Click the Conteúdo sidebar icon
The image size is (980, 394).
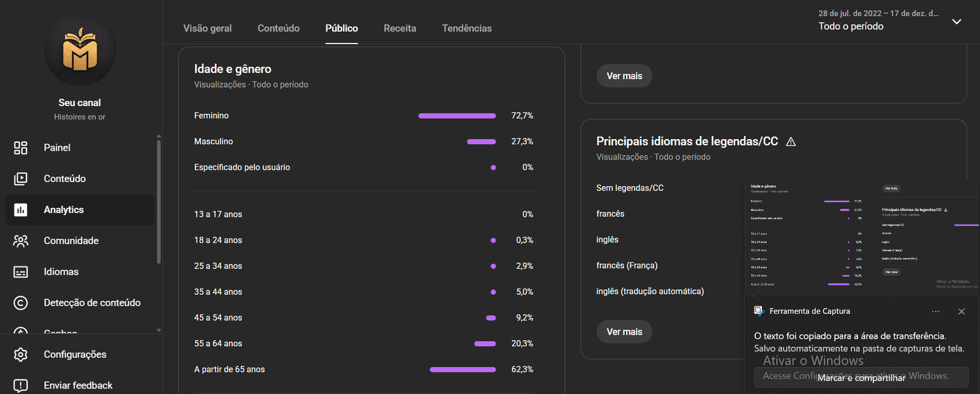click(x=21, y=179)
